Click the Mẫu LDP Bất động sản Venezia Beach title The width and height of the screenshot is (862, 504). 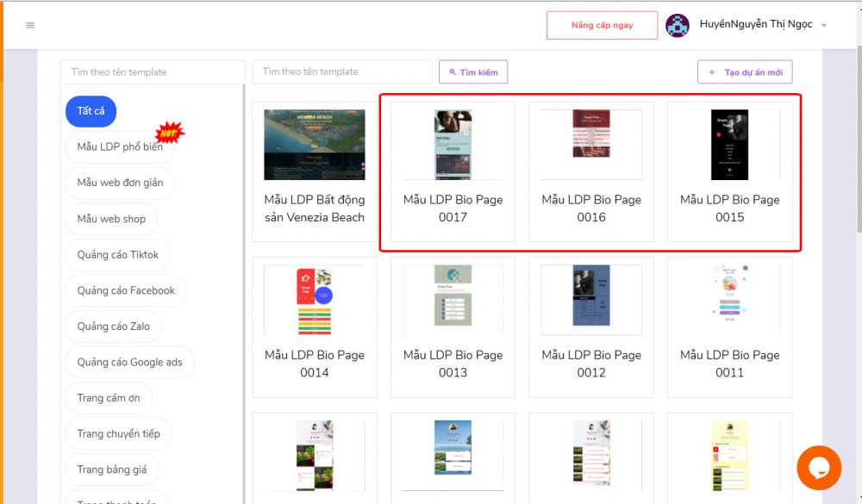[315, 208]
